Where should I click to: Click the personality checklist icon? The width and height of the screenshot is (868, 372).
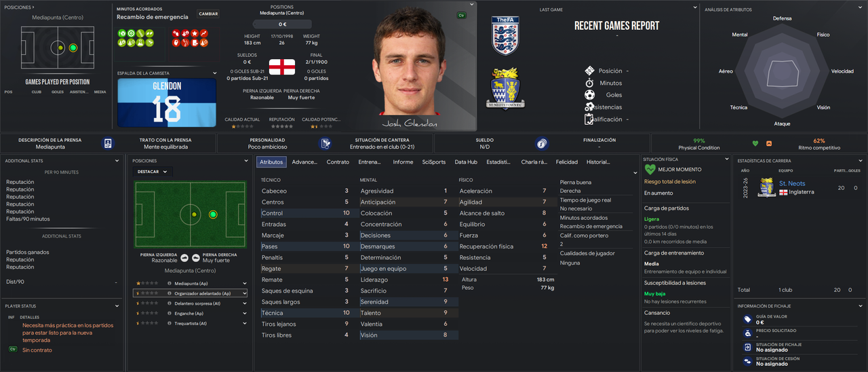point(326,143)
